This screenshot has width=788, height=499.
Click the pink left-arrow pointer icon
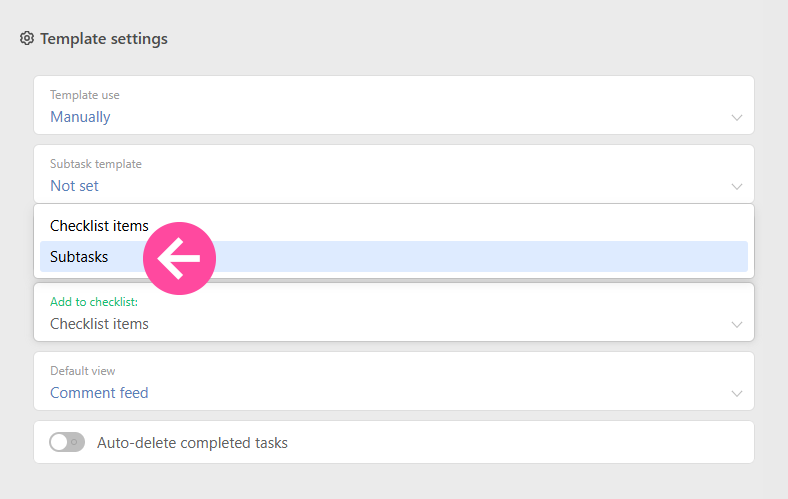(x=180, y=258)
